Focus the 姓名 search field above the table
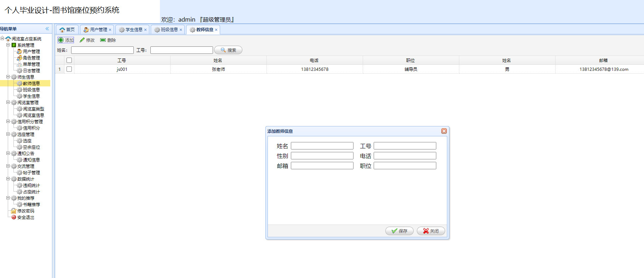The image size is (644, 278). 102,50
